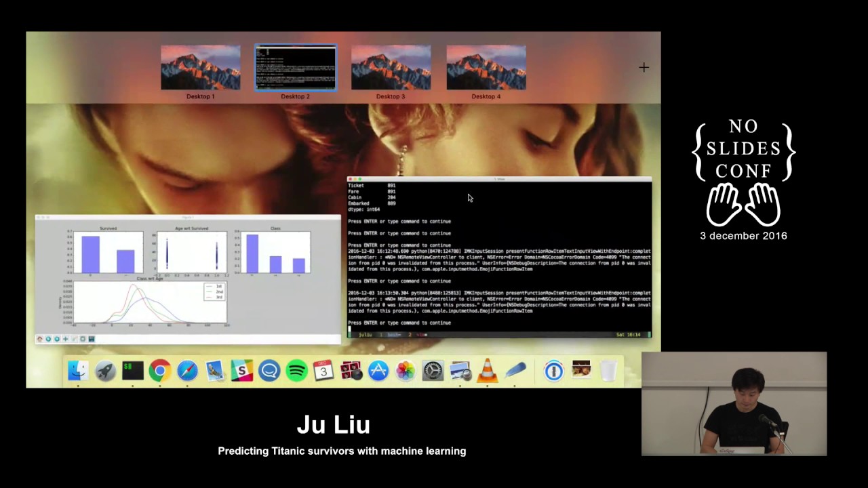This screenshot has width=868, height=488.
Task: Add a new desktop with plus button
Action: coord(644,67)
